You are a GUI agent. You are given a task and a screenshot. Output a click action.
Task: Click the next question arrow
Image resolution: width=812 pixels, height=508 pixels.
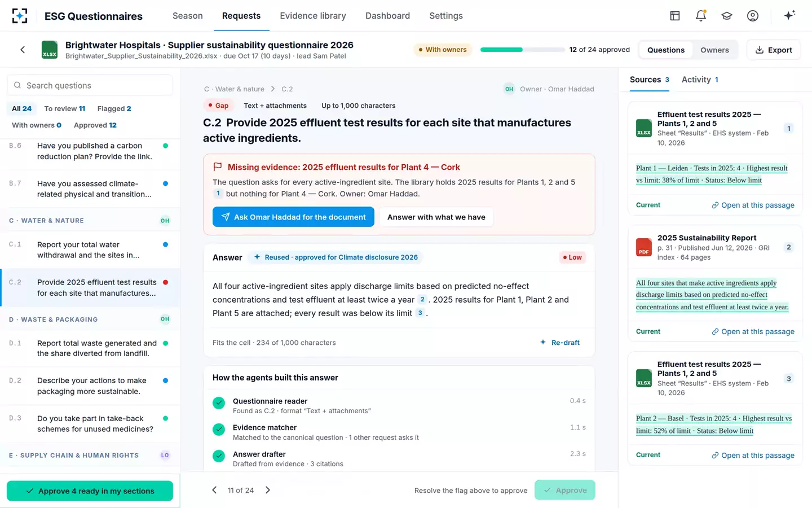tap(268, 490)
